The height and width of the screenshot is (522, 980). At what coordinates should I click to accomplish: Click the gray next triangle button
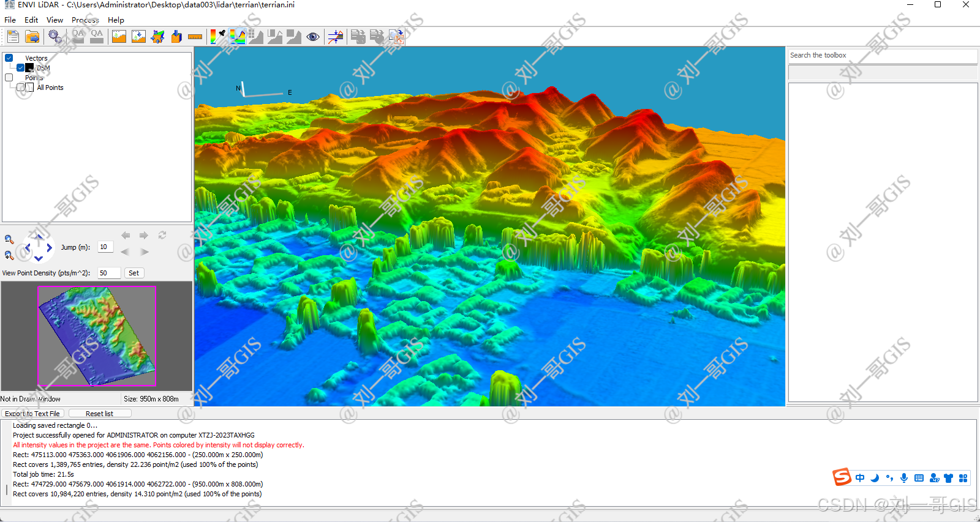tap(145, 252)
